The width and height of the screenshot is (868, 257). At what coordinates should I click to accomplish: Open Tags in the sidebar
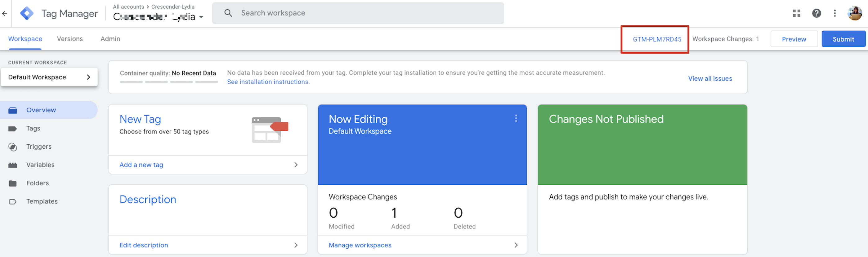point(33,128)
